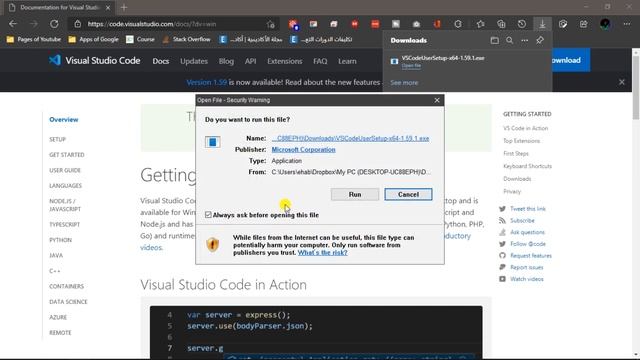640x360 pixels.
Task: Expand USER GUIDE in the docs sidebar
Action: pos(65,170)
